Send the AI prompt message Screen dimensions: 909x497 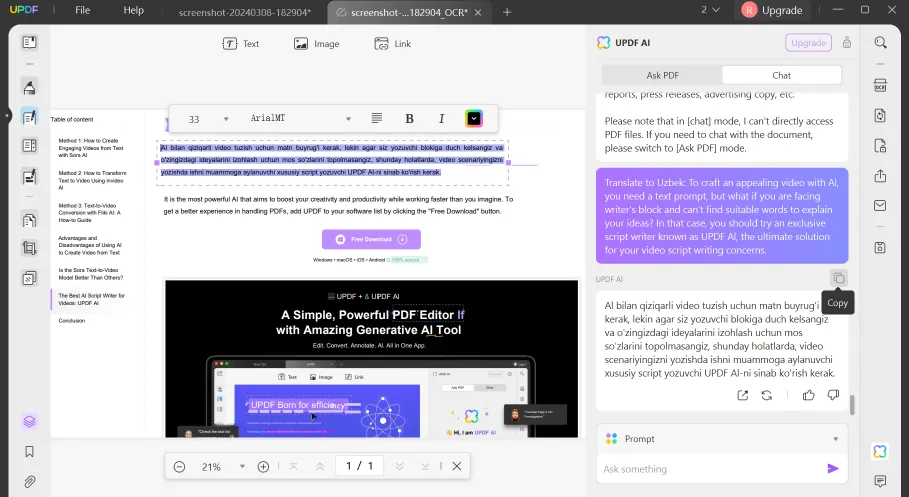832,469
